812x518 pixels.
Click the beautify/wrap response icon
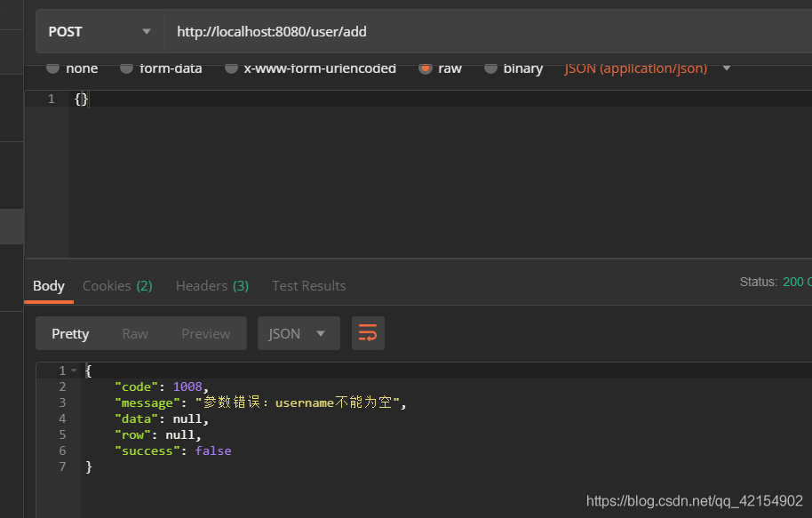(x=368, y=332)
